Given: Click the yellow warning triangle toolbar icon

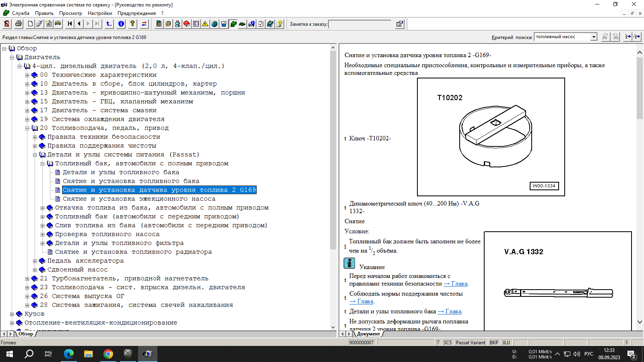Looking at the screenshot, I should point(205,24).
